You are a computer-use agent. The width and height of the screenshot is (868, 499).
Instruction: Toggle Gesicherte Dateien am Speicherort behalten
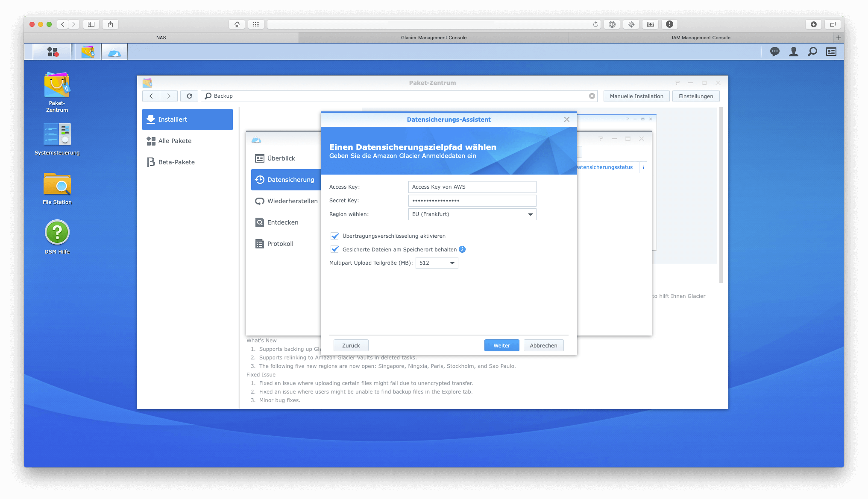pos(335,249)
